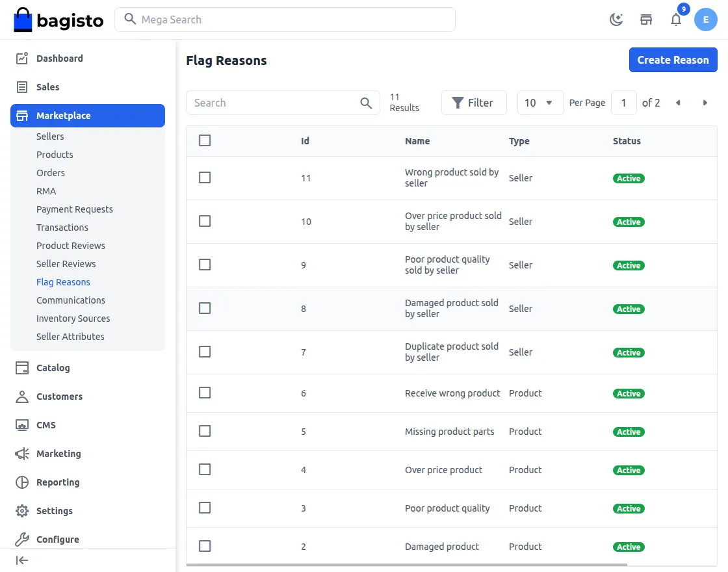
Task: Check the checkbox for row Id 11
Action: pos(205,177)
